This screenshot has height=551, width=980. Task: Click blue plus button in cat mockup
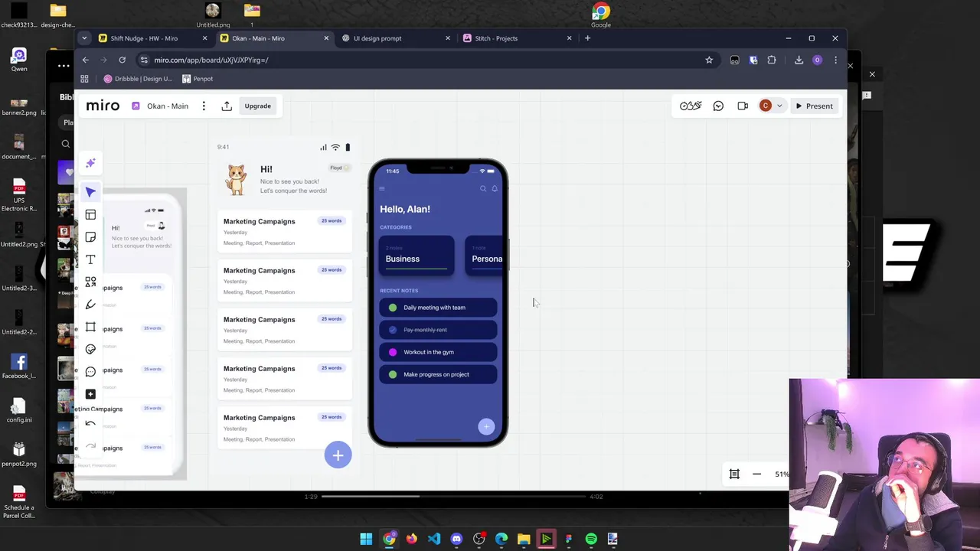338,455
